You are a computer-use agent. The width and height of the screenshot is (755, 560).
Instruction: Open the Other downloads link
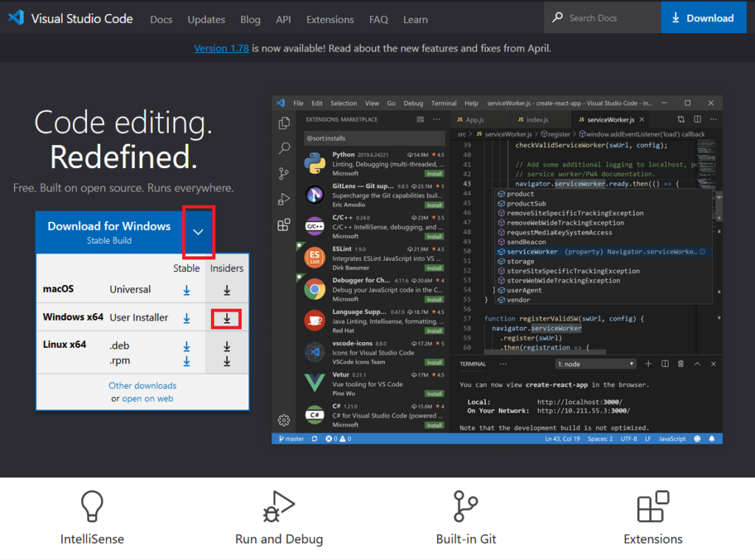[x=142, y=385]
